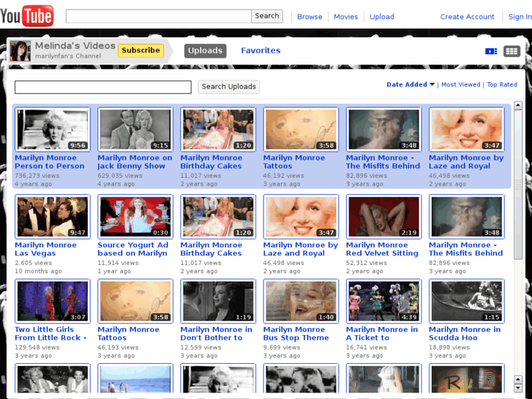Click the Create Account link

click(467, 17)
